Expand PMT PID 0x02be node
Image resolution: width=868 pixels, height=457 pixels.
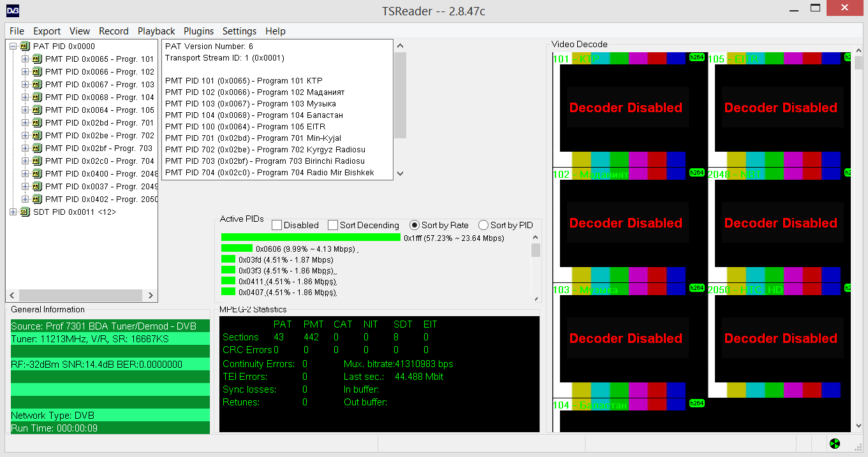[26, 135]
